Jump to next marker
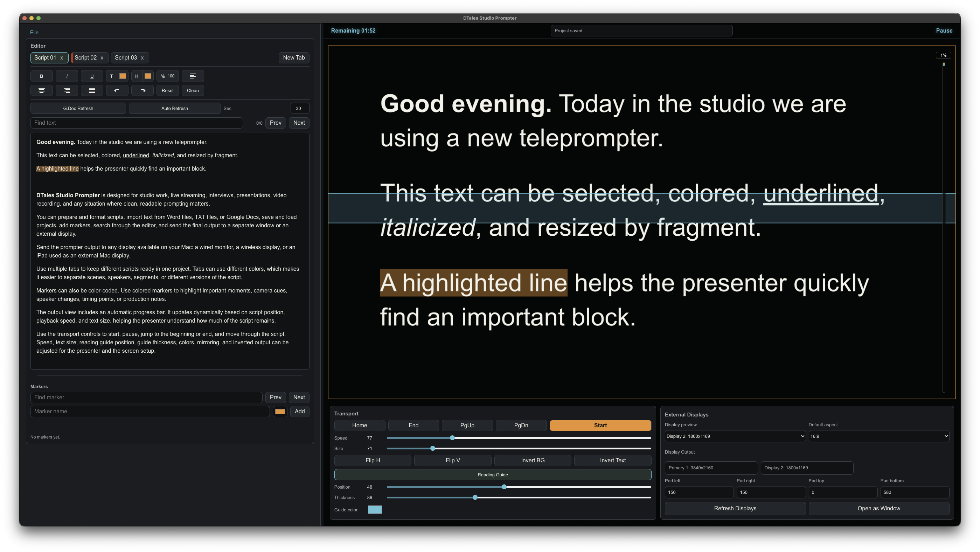Screen dimensions: 980x552 point(299,398)
